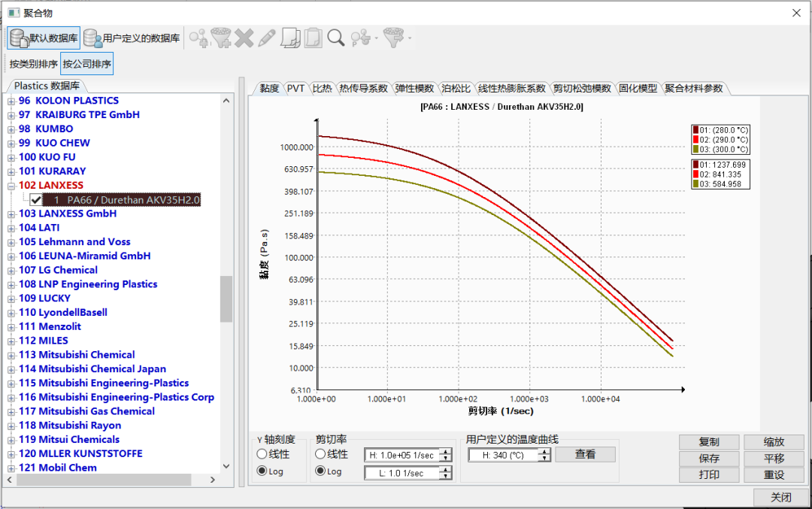The image size is (812, 509).
Task: Expand the 102 LANXESS tree node
Action: (11, 185)
